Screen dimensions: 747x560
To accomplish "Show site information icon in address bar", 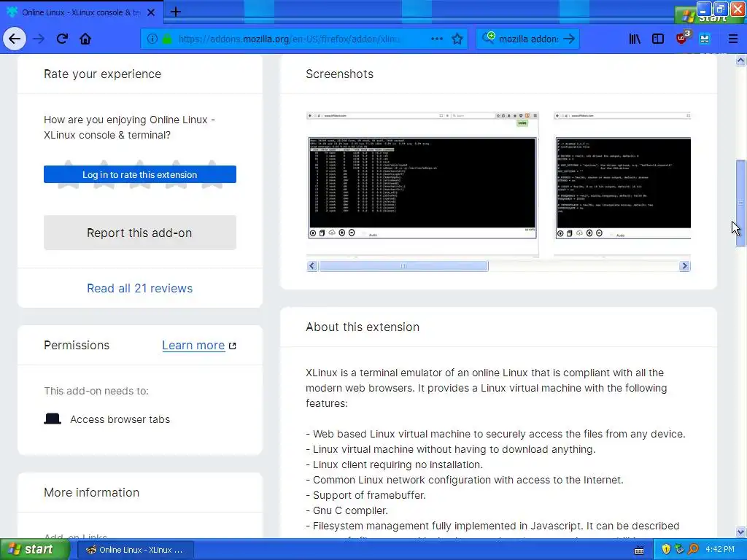I will 152,39.
